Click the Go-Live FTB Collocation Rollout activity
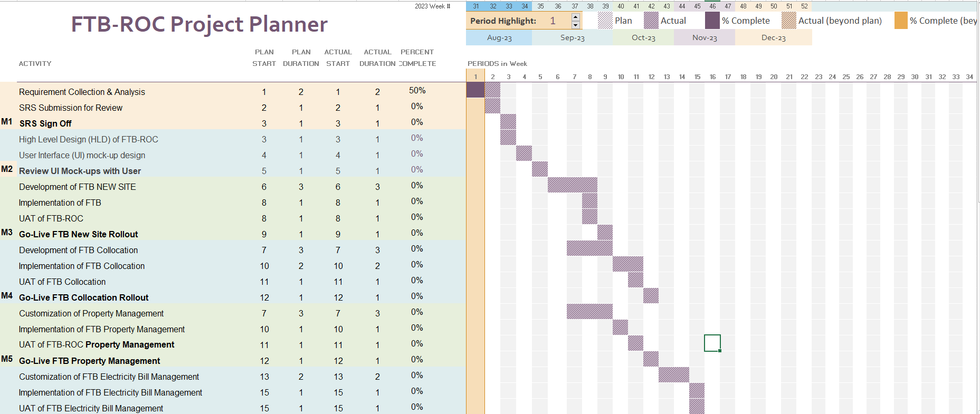Screen dimensions: 980x414 84,297
